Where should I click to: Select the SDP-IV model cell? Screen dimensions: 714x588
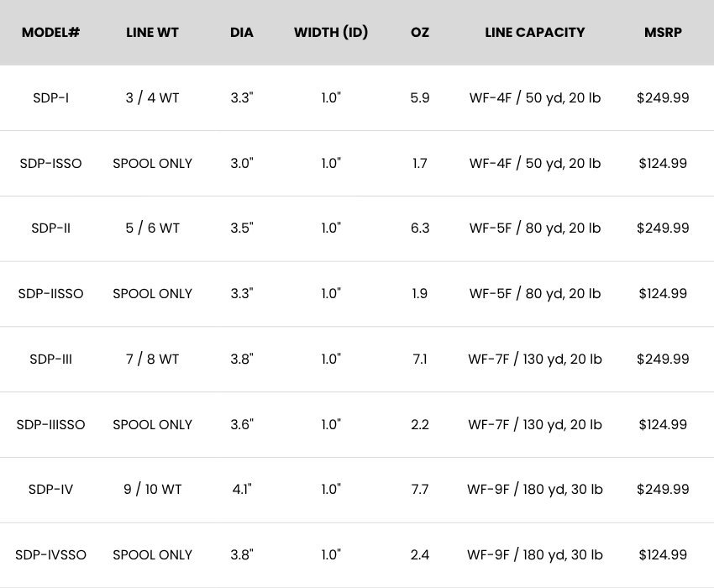(x=50, y=489)
